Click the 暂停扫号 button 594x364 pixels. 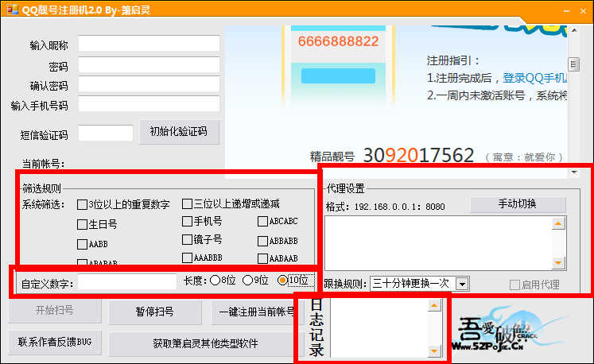click(x=154, y=312)
